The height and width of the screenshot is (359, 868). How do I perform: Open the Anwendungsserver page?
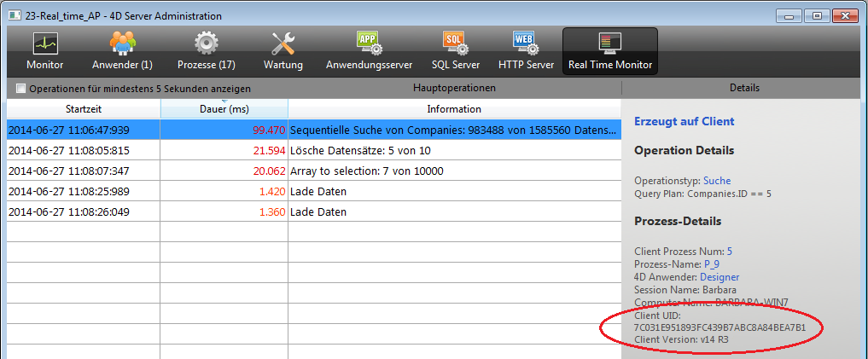point(370,51)
